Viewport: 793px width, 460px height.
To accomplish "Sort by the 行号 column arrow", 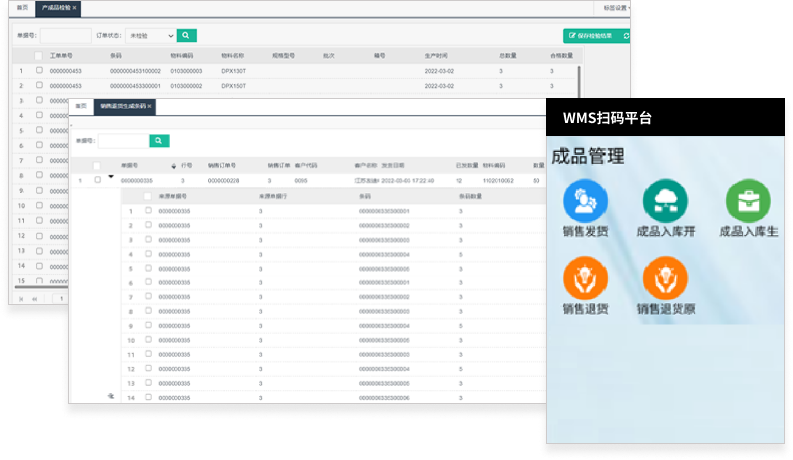I will [x=174, y=166].
